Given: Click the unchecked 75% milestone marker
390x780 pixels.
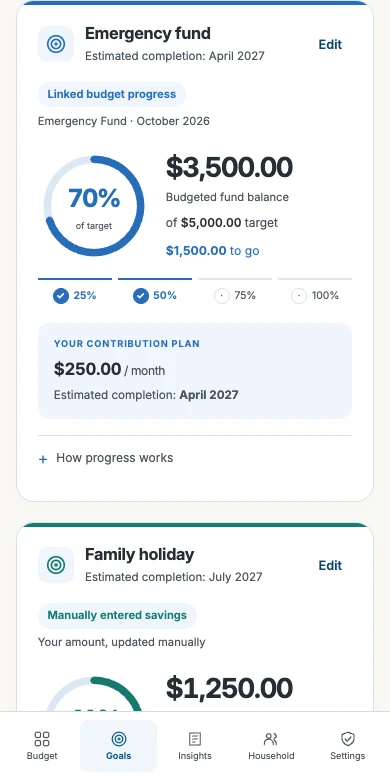Looking at the screenshot, I should tap(221, 296).
